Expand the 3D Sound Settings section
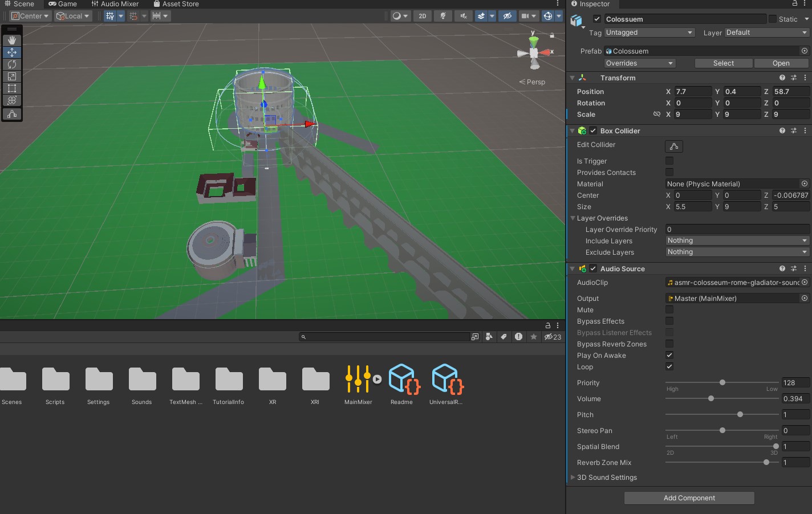812x514 pixels. tap(607, 478)
